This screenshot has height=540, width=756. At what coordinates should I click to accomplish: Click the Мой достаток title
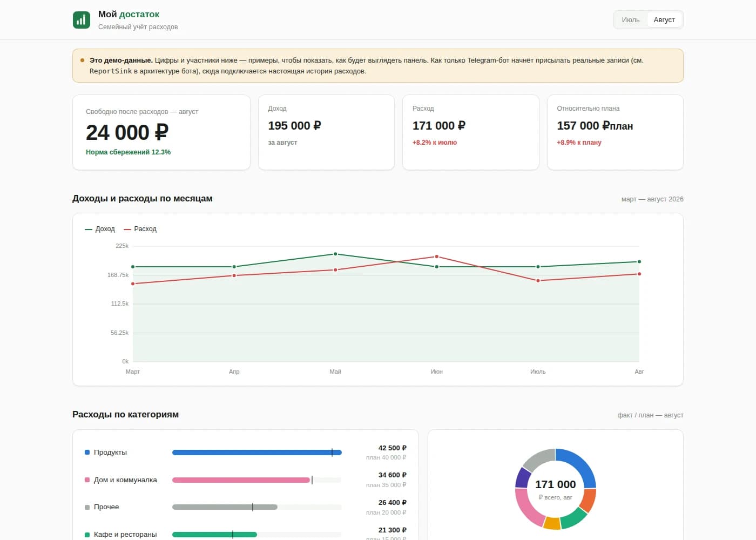tap(129, 15)
